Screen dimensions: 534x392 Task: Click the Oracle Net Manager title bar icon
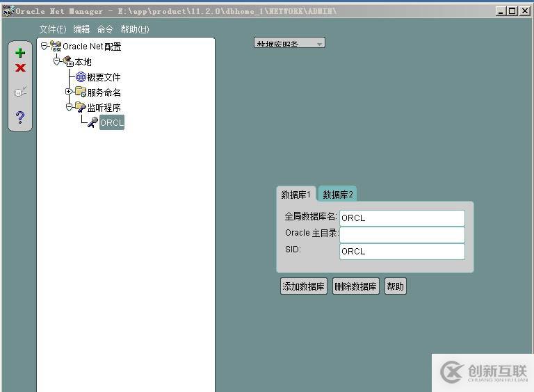[x=8, y=11]
